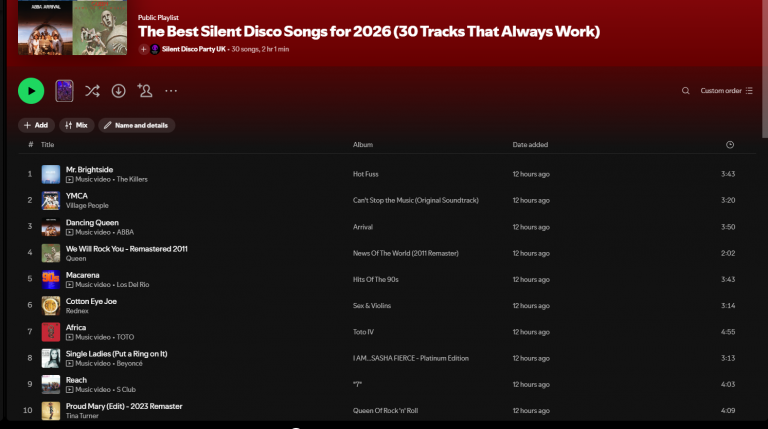Image resolution: width=768 pixels, height=429 pixels.
Task: Sort by the duration clock icon header
Action: coord(730,144)
